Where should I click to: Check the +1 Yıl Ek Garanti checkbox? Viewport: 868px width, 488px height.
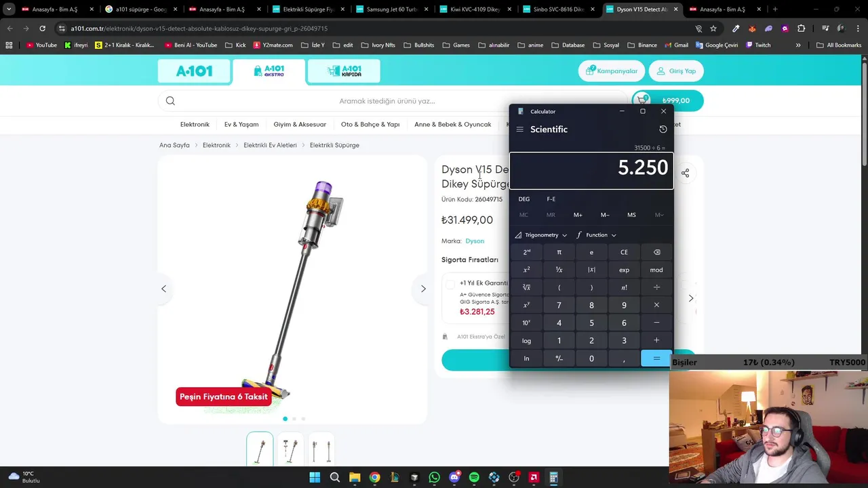(x=450, y=285)
